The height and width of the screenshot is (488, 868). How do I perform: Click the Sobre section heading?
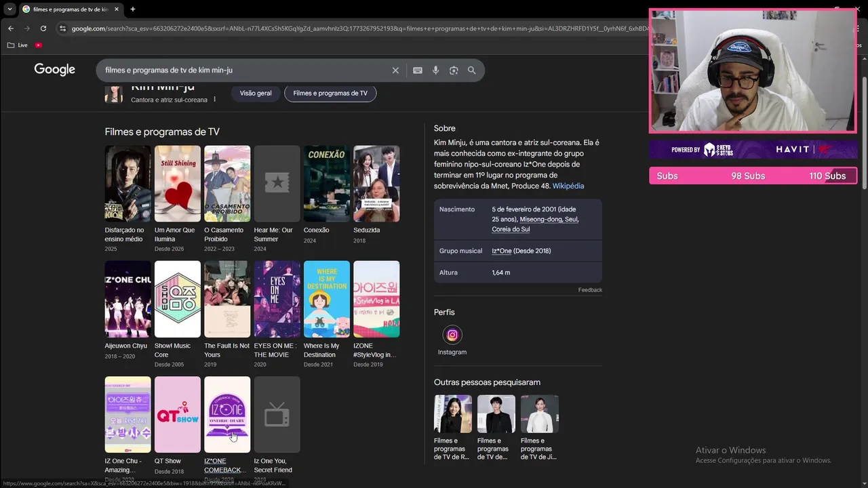pyautogui.click(x=445, y=128)
